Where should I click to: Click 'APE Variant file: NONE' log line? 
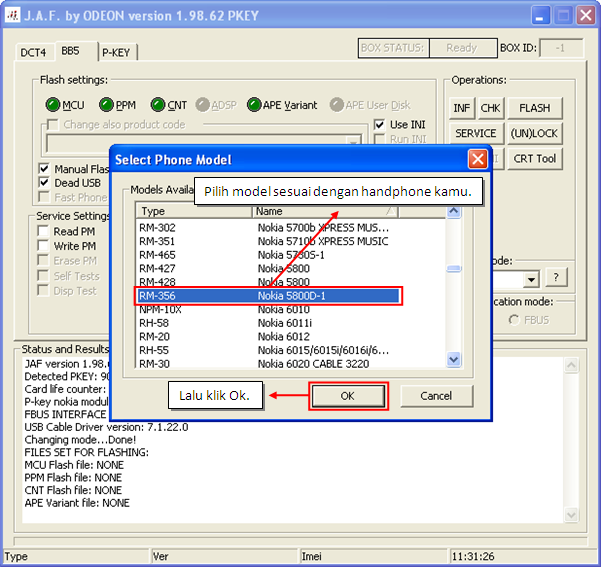point(77,503)
